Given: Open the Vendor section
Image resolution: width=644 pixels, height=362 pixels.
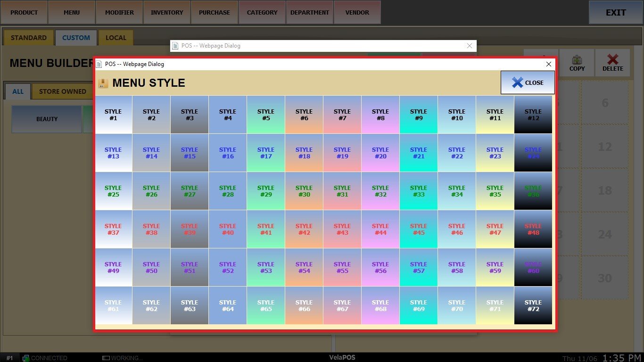Looking at the screenshot, I should coord(357,12).
